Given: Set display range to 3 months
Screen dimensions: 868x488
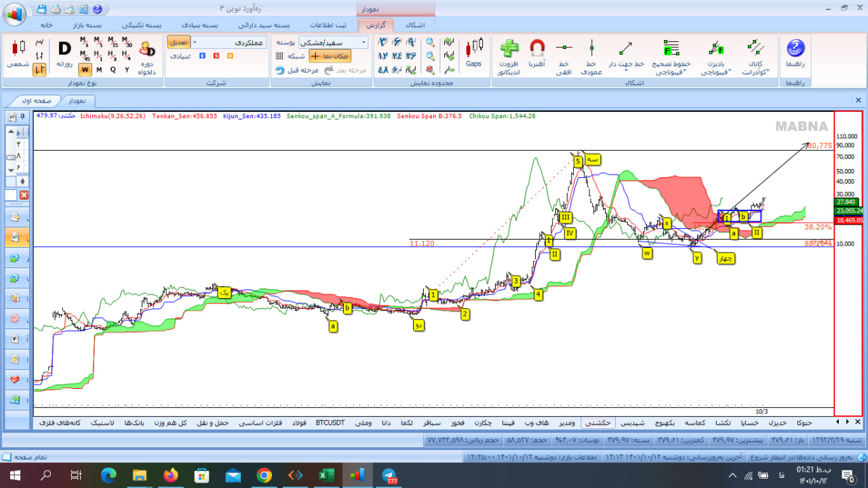Looking at the screenshot, I should (382, 43).
